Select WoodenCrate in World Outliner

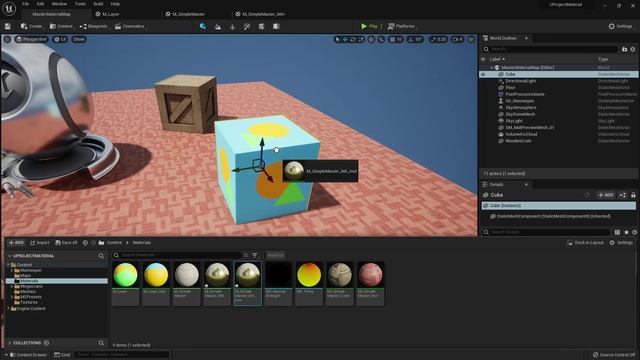point(518,141)
